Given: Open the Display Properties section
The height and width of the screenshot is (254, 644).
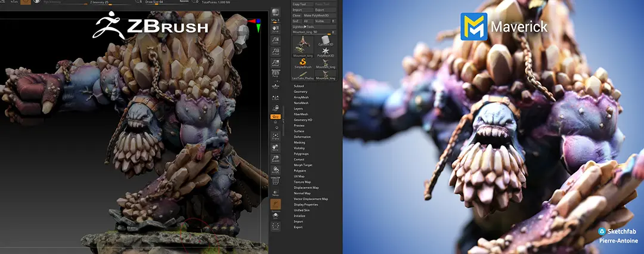Looking at the screenshot, I should [x=306, y=205].
